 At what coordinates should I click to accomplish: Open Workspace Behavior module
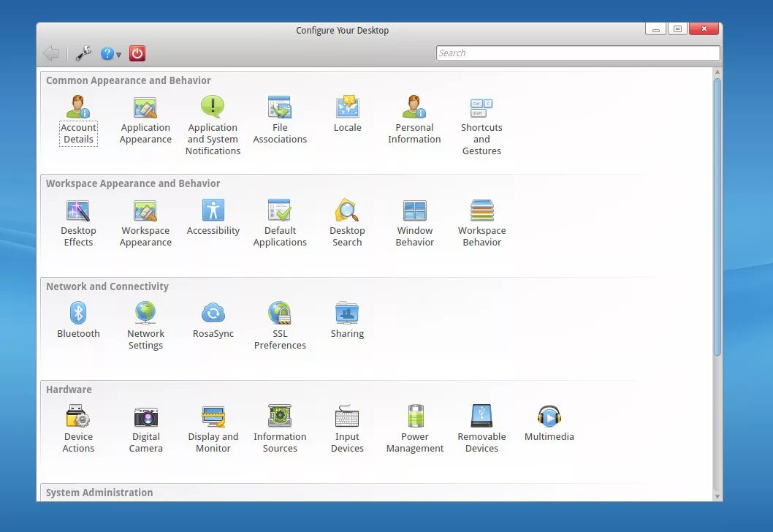tap(481, 224)
